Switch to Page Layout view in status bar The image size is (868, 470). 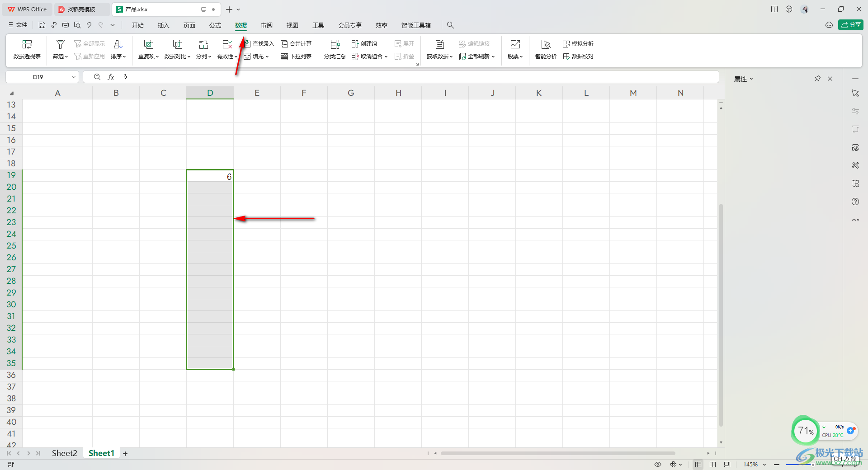point(713,465)
